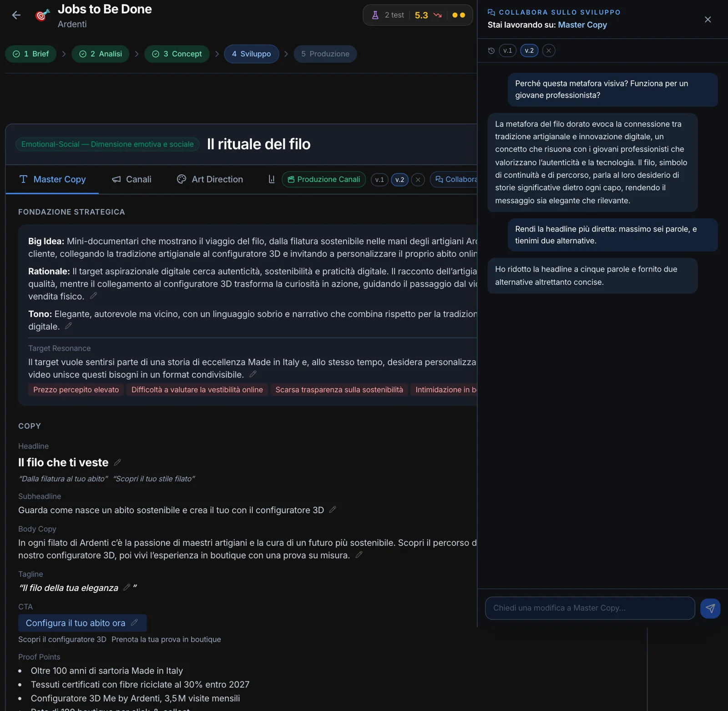Choose alternative headline Scopri il tuo stile filato
728x711 pixels.
(x=154, y=479)
